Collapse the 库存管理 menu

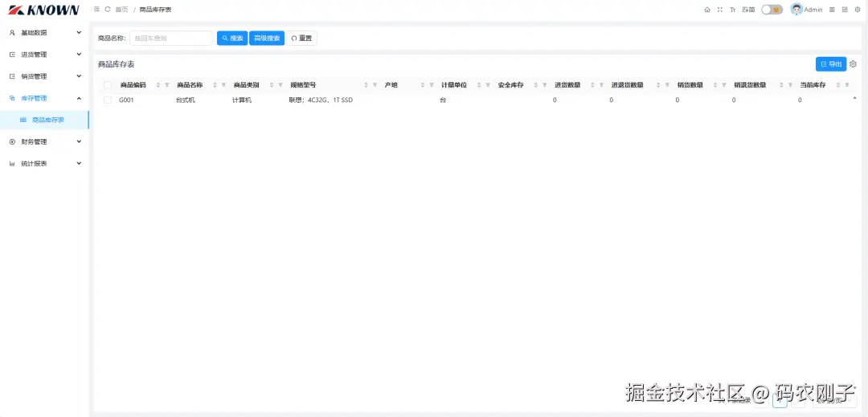[x=44, y=98]
